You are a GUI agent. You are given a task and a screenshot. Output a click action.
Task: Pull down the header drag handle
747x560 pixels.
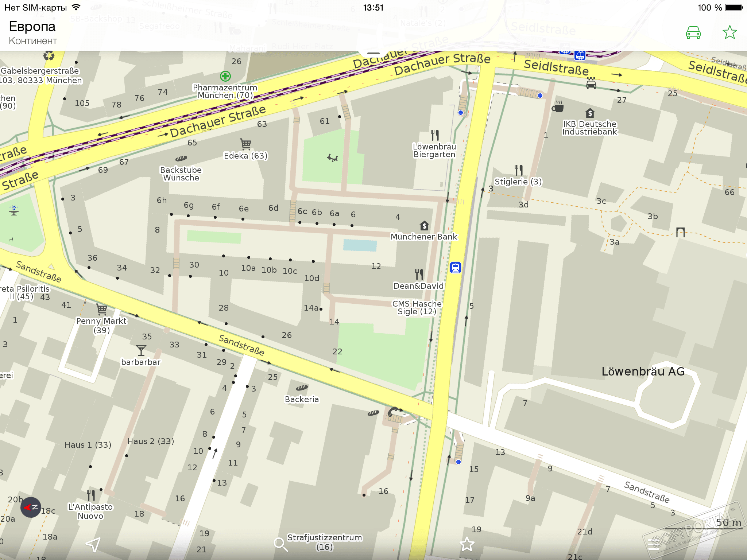[x=373, y=54]
